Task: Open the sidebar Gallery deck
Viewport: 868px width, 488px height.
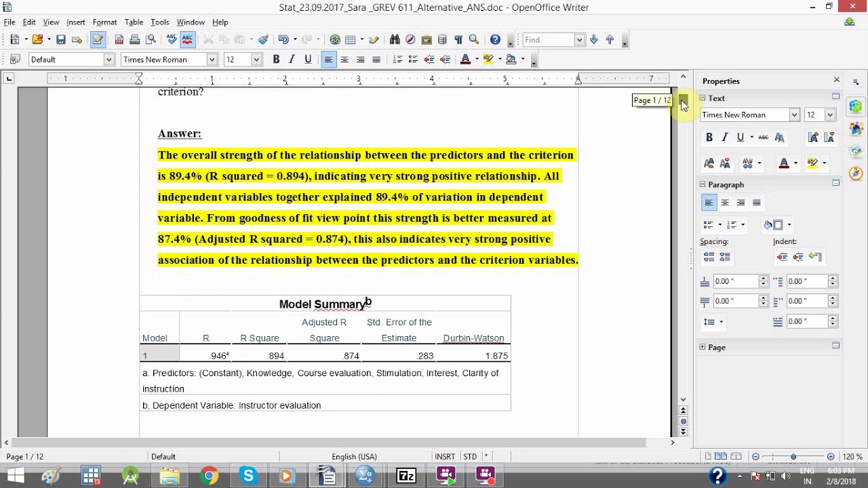Action: click(856, 150)
